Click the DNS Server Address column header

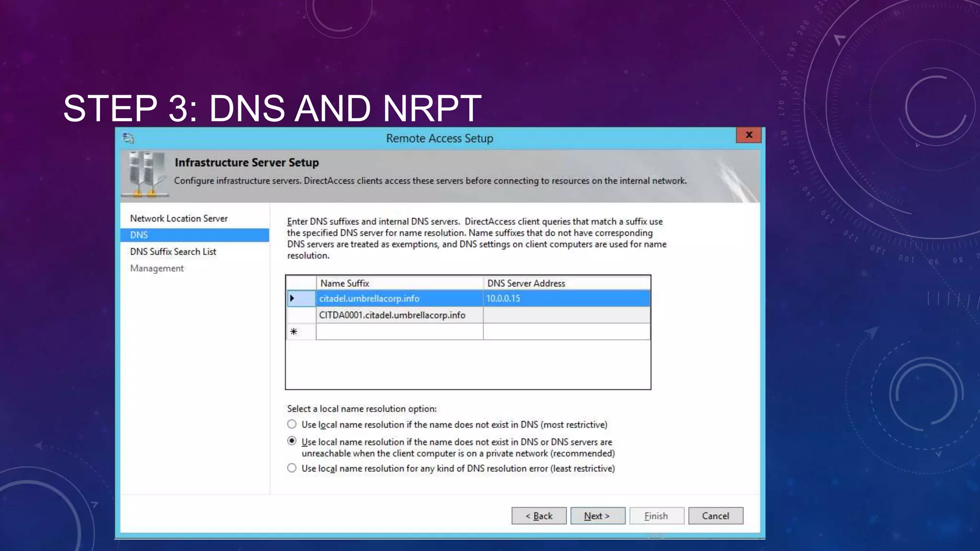567,283
